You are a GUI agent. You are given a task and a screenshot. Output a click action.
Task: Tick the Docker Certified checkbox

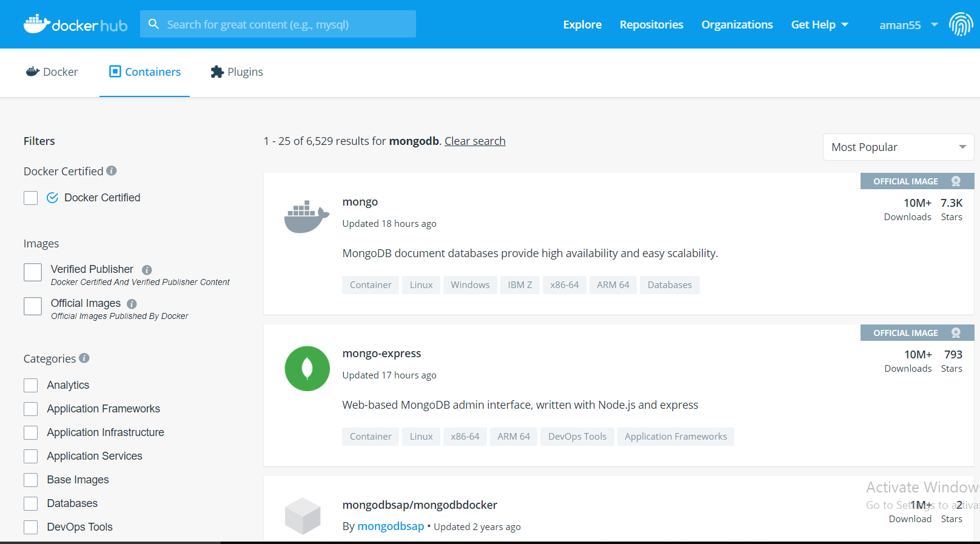pyautogui.click(x=30, y=198)
